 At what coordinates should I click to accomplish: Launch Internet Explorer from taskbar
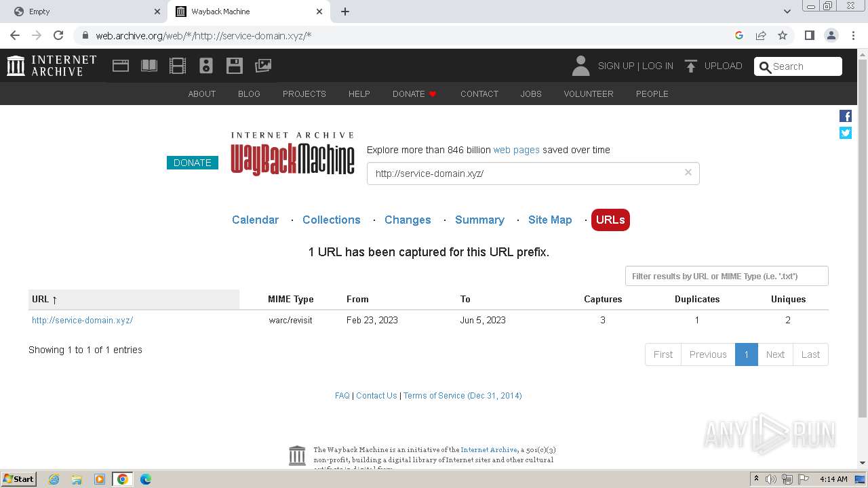tap(54, 479)
